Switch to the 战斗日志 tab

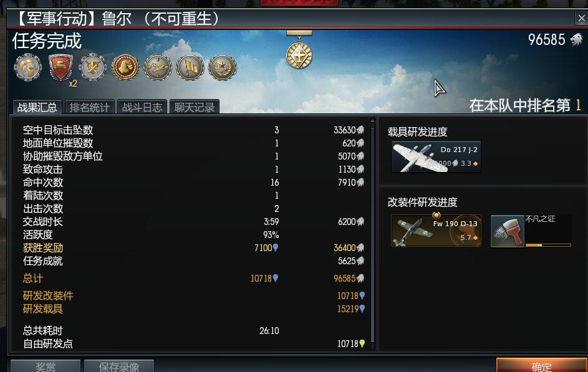tap(142, 107)
